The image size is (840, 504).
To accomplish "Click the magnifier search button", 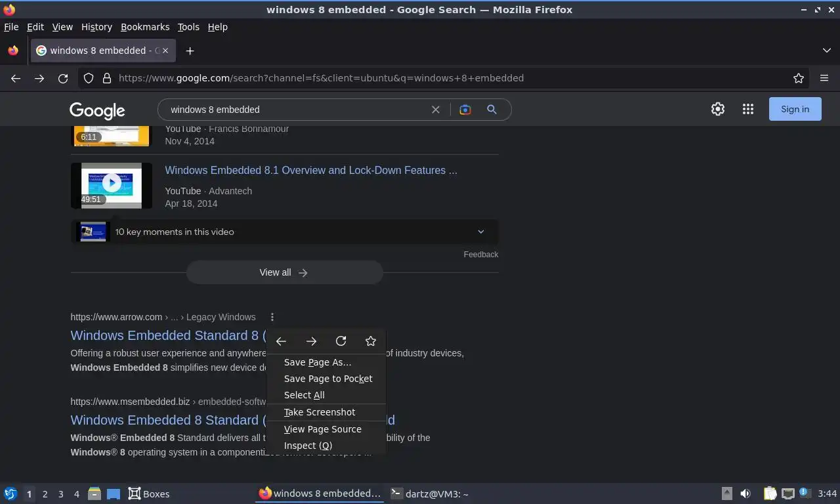I will pyautogui.click(x=492, y=110).
